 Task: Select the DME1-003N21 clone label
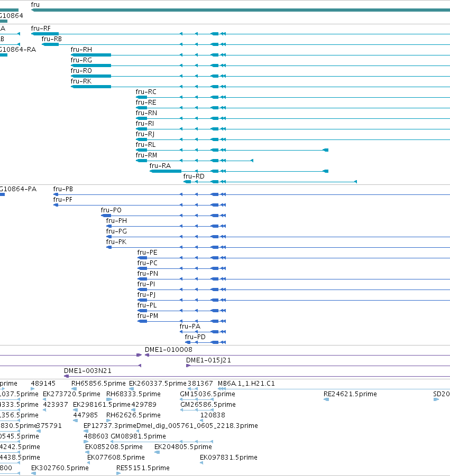(87, 371)
